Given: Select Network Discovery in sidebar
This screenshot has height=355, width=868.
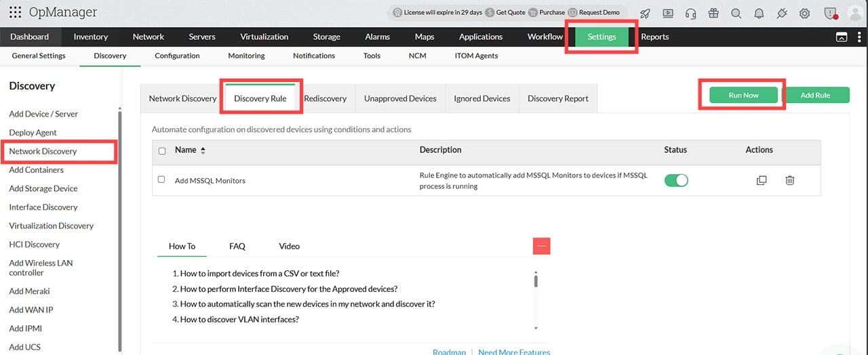Looking at the screenshot, I should (x=43, y=151).
